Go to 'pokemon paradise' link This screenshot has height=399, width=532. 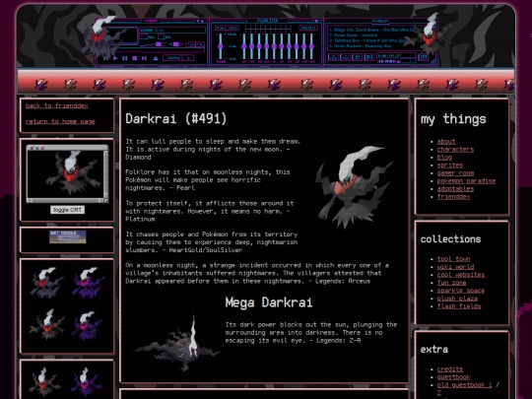point(466,181)
